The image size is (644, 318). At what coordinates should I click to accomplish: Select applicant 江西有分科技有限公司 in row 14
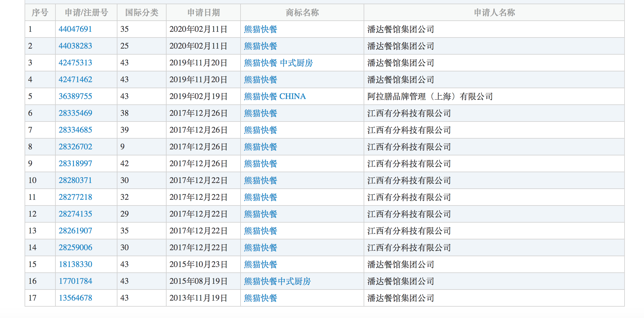(x=409, y=247)
